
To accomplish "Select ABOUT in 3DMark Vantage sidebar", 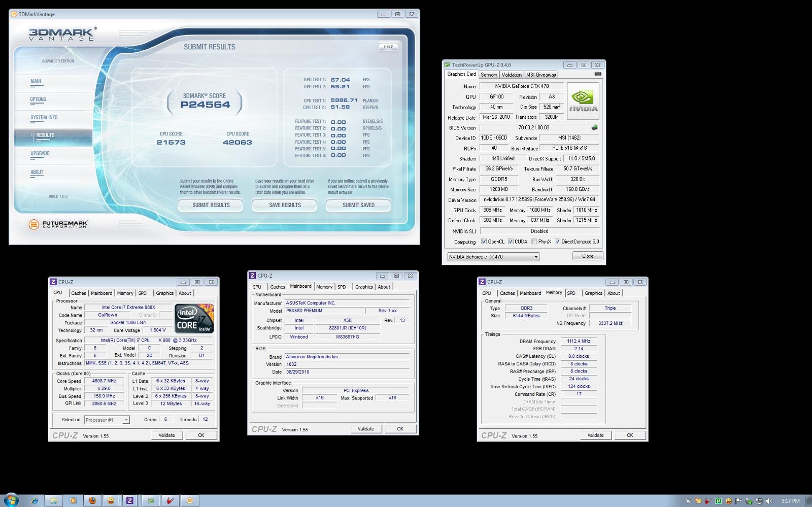I will (x=37, y=172).
